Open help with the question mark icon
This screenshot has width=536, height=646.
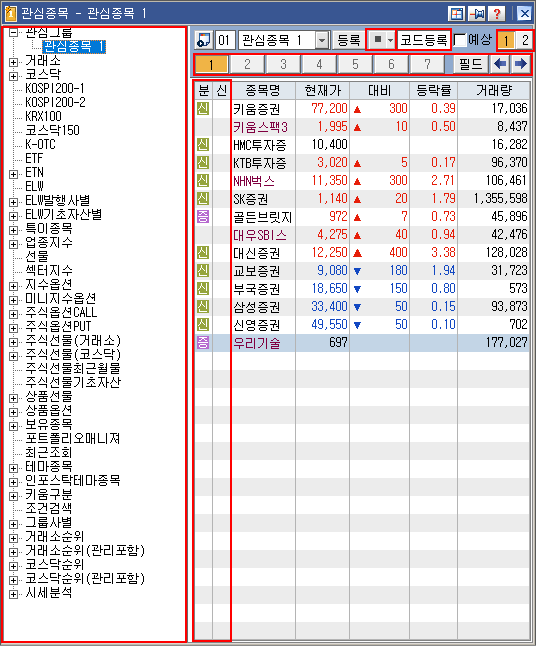pyautogui.click(x=497, y=14)
